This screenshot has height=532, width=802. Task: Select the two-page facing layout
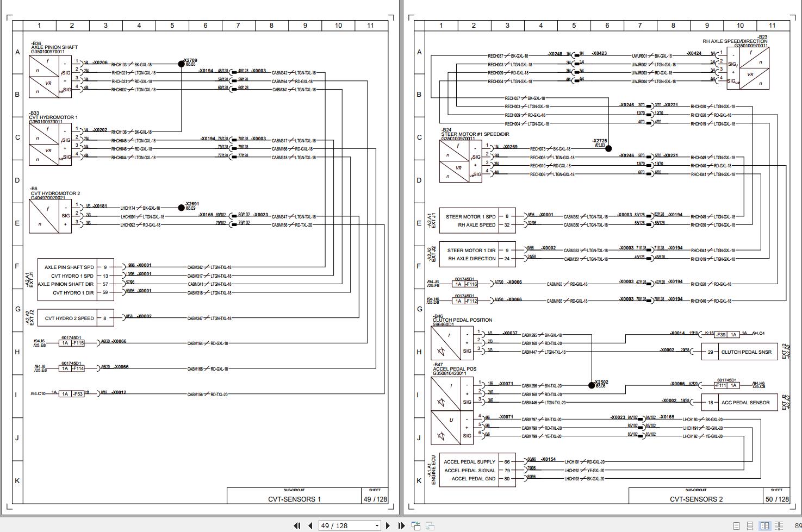764,526
